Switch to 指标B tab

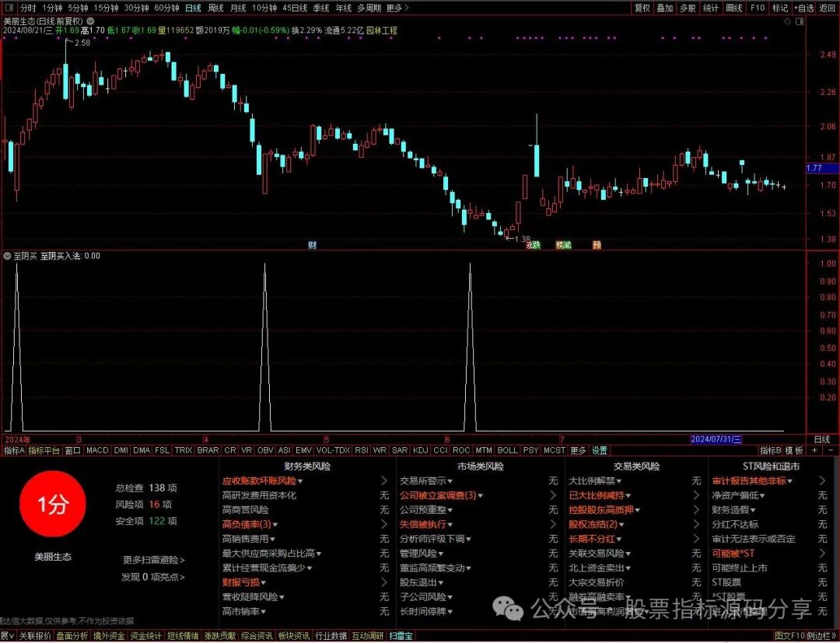pos(770,451)
